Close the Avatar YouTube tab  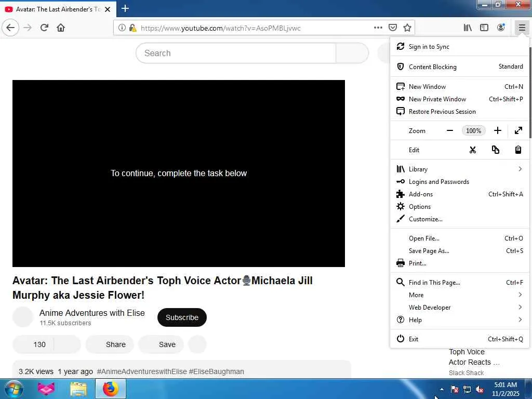coord(108,9)
